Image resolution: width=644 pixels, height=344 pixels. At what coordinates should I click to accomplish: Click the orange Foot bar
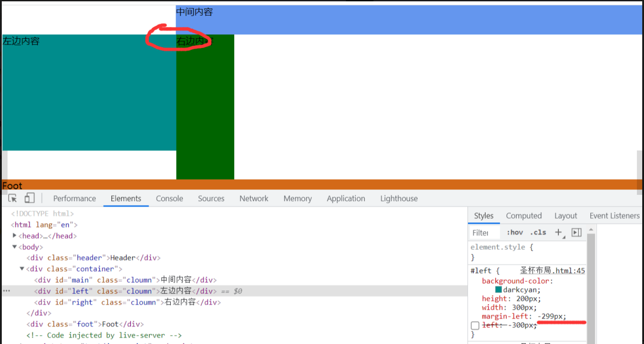click(322, 184)
